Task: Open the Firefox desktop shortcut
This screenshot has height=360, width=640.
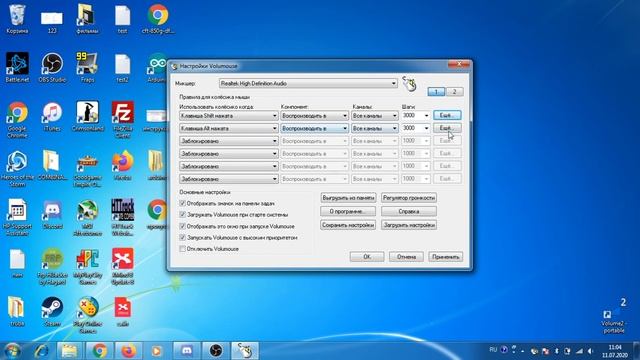Action: [x=122, y=165]
